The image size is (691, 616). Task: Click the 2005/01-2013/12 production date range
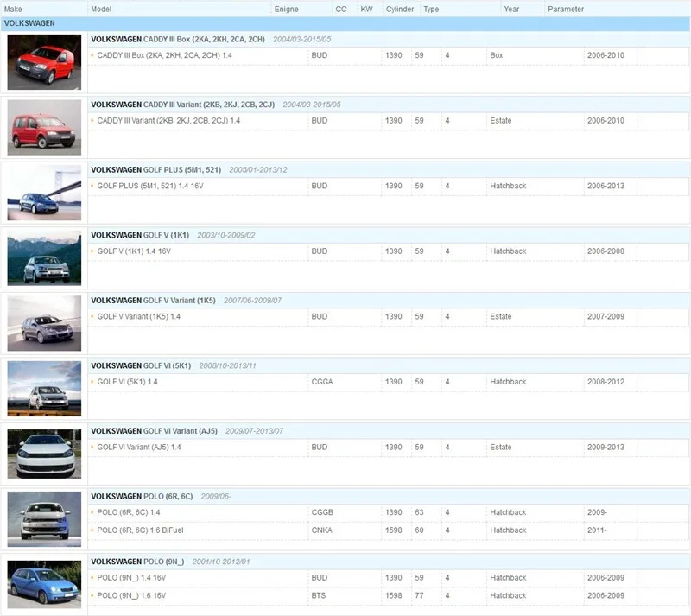(257, 169)
